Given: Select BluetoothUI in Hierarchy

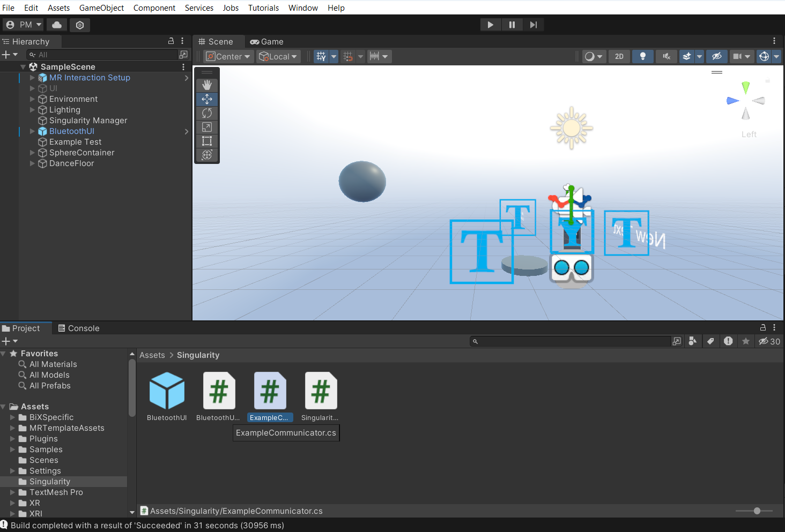Looking at the screenshot, I should (72, 131).
